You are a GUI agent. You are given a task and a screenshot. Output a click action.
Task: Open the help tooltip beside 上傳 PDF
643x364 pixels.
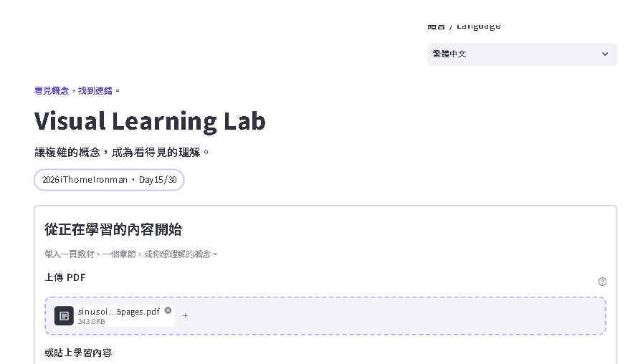point(602,282)
